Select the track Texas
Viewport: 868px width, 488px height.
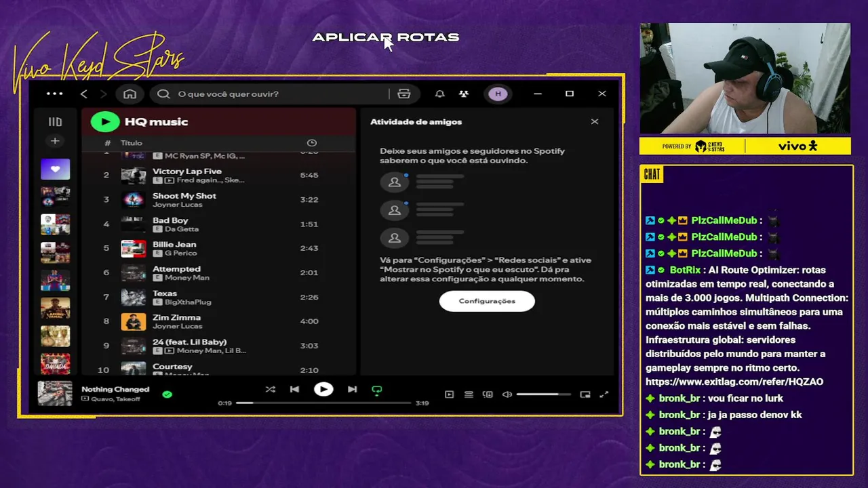point(165,293)
